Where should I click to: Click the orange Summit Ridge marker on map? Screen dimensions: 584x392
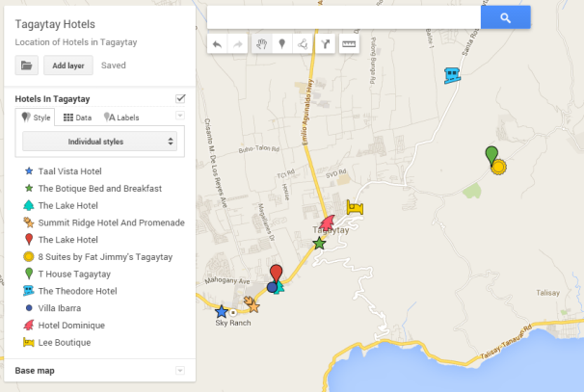tap(252, 304)
